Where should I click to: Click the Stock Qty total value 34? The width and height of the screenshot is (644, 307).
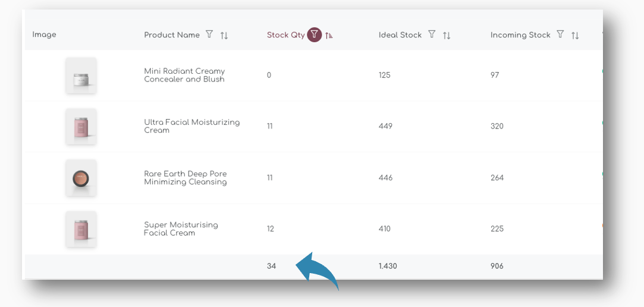coord(272,266)
